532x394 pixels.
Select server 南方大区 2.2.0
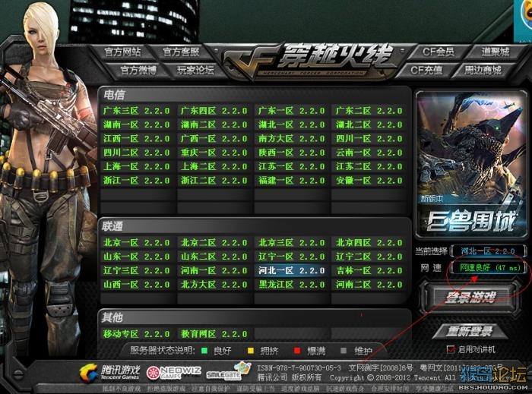tap(291, 139)
